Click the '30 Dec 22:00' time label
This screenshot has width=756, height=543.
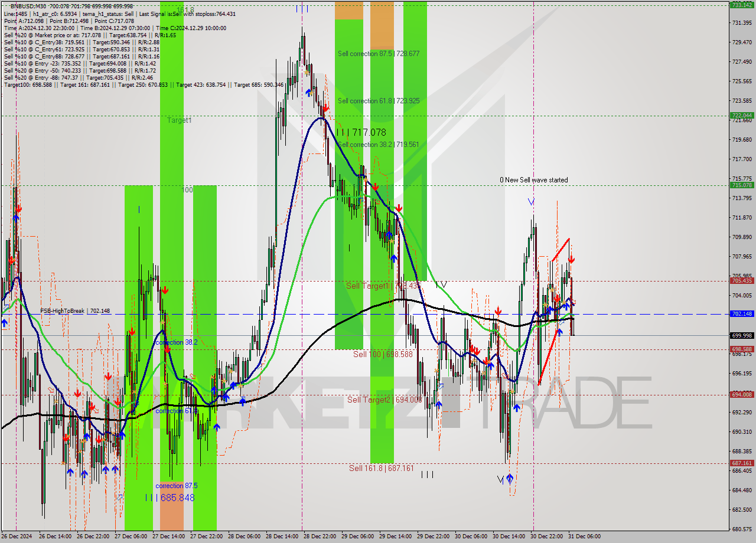(x=547, y=537)
